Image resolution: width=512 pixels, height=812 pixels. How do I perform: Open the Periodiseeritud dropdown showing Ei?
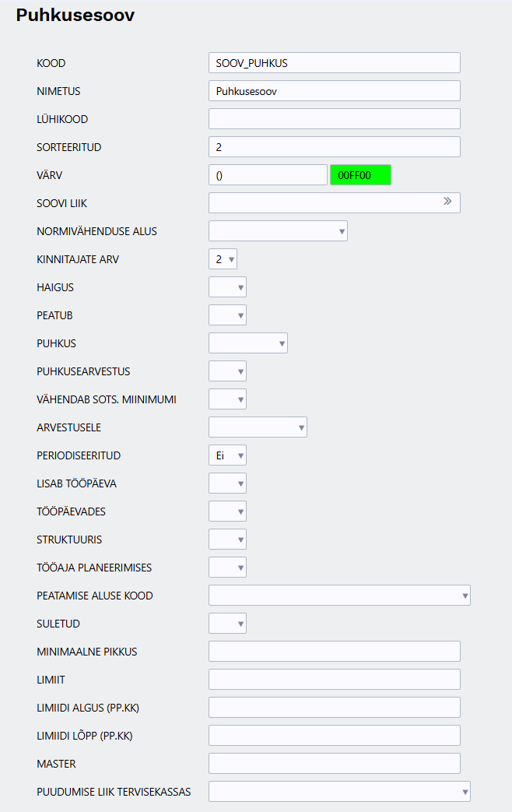[227, 455]
